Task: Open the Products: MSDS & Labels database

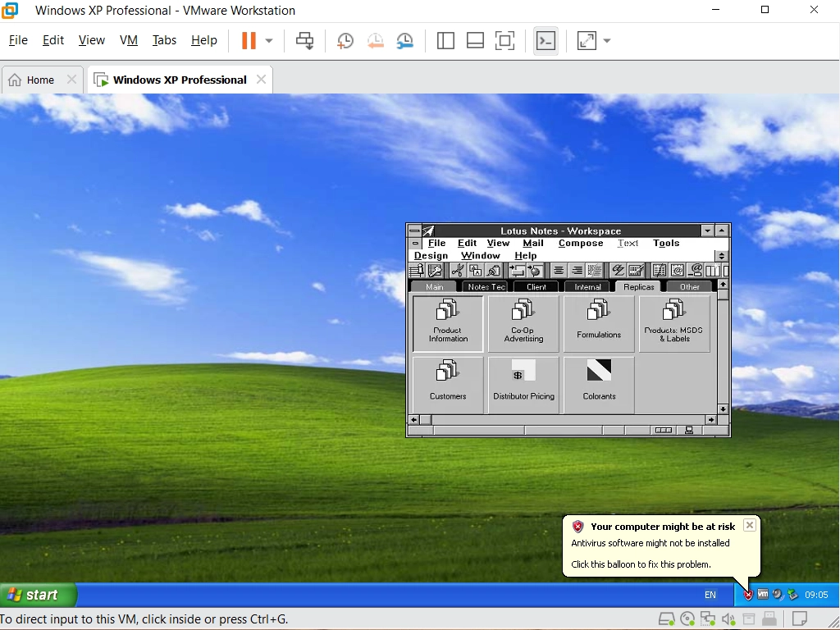Action: (674, 323)
